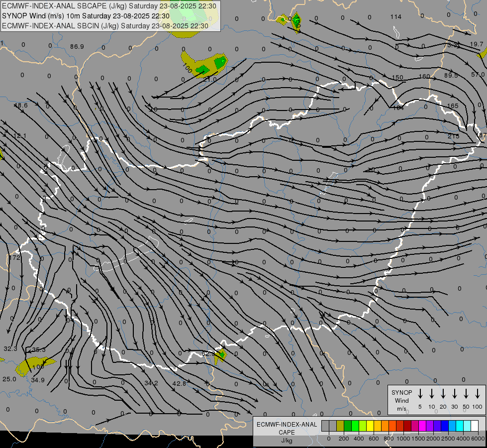This screenshot has width=487, height=448.
Task: Click the wind arrow above the 10 label
Action: [x=432, y=394]
